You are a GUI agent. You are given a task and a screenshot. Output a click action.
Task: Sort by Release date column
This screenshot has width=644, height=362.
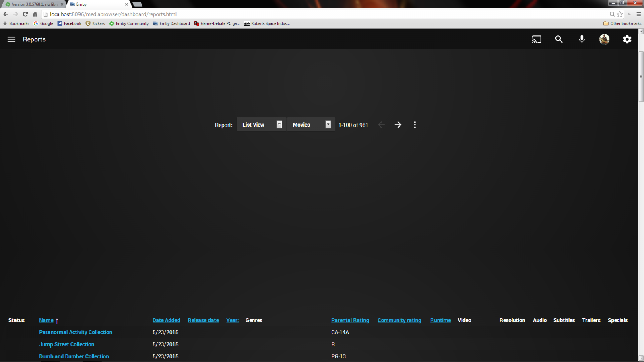[203, 320]
